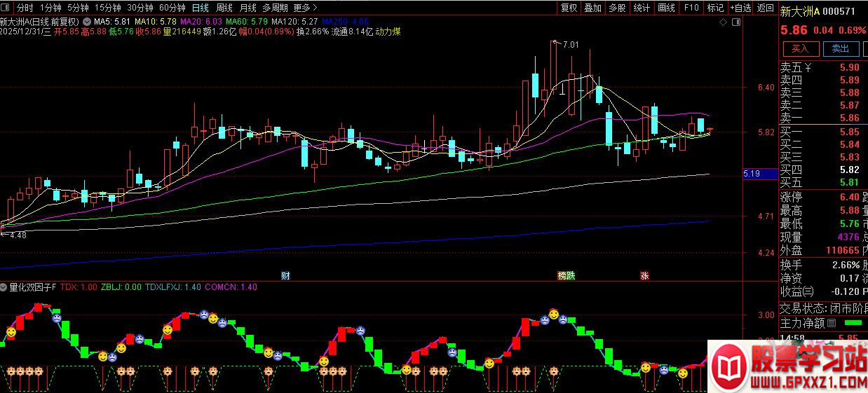Expand the 更多 periods menu
Image resolution: width=868 pixels, height=393 pixels.
(305, 8)
